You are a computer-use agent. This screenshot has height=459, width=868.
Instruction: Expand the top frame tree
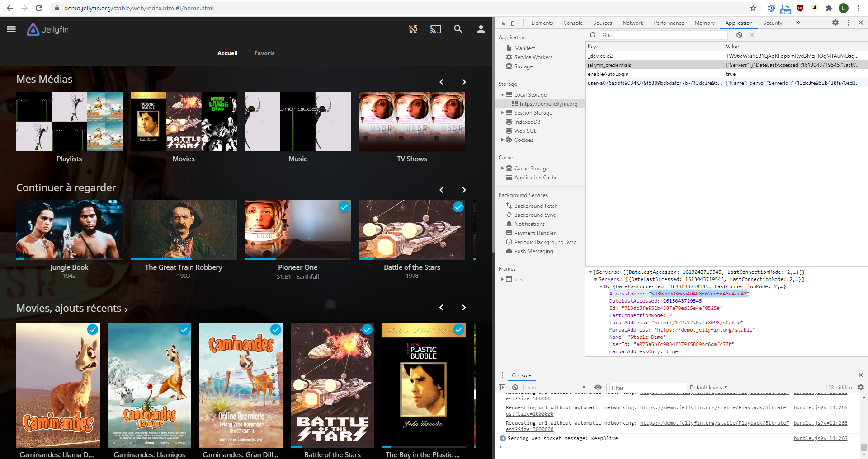(502, 279)
